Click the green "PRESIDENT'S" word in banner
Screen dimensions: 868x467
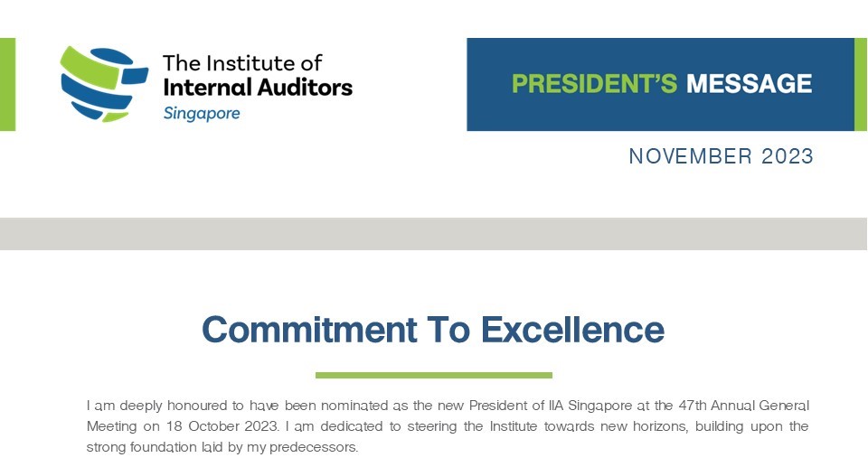pyautogui.click(x=594, y=83)
